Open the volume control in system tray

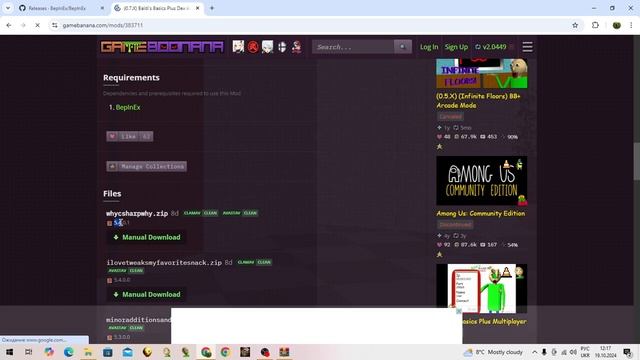pyautogui.click(x=573, y=352)
